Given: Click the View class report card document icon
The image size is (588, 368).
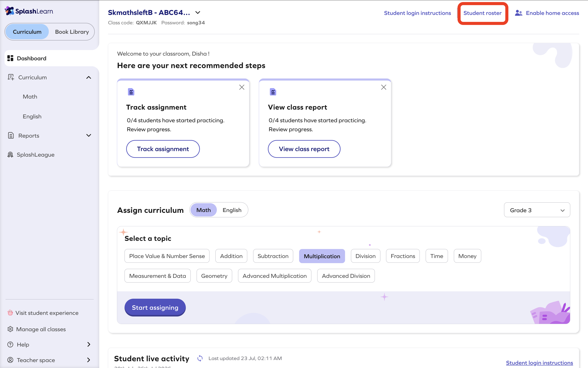Looking at the screenshot, I should pos(273,92).
